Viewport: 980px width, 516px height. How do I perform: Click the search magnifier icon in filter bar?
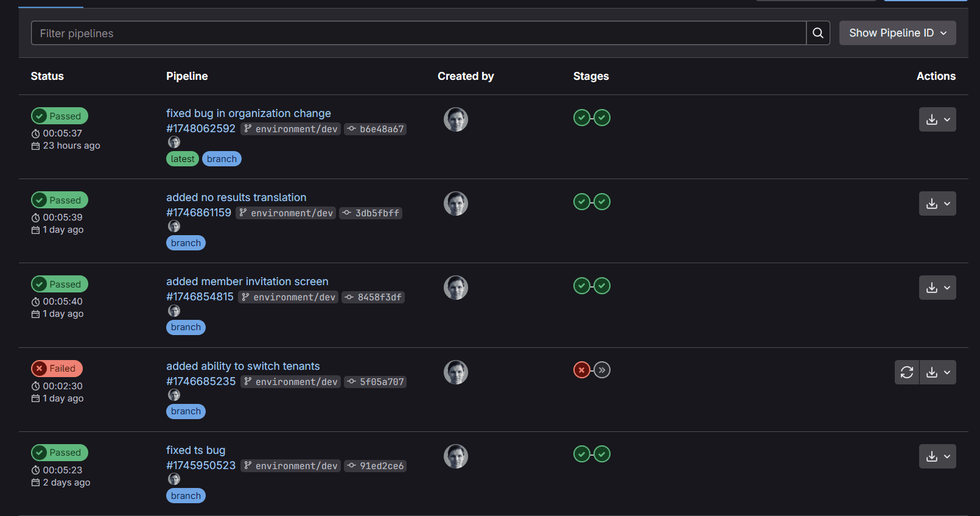pyautogui.click(x=817, y=33)
